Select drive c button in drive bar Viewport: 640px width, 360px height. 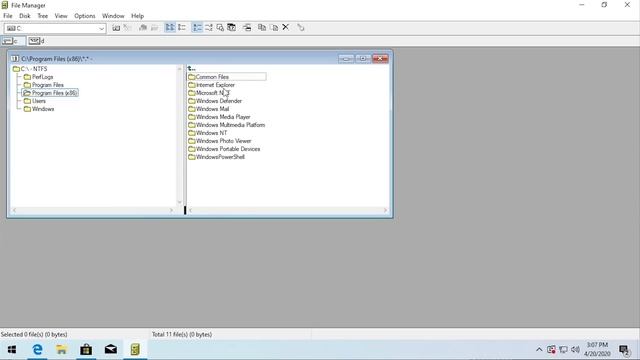point(13,41)
